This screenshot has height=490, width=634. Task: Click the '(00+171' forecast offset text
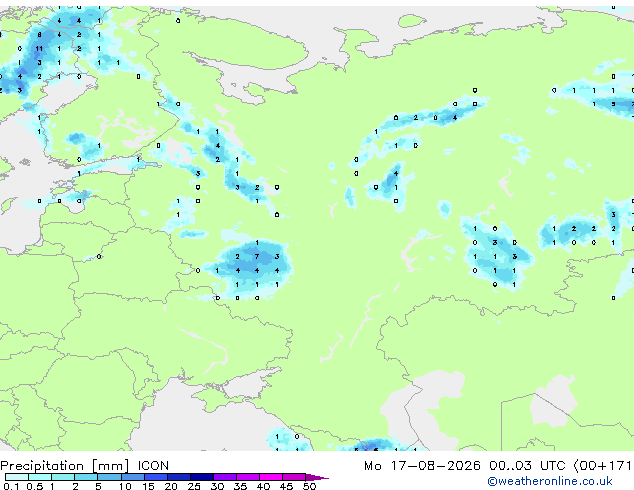tap(602, 466)
